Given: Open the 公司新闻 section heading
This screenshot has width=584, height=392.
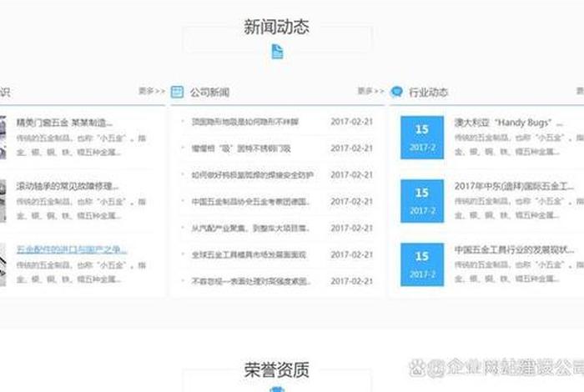Looking at the screenshot, I should click(x=209, y=92).
